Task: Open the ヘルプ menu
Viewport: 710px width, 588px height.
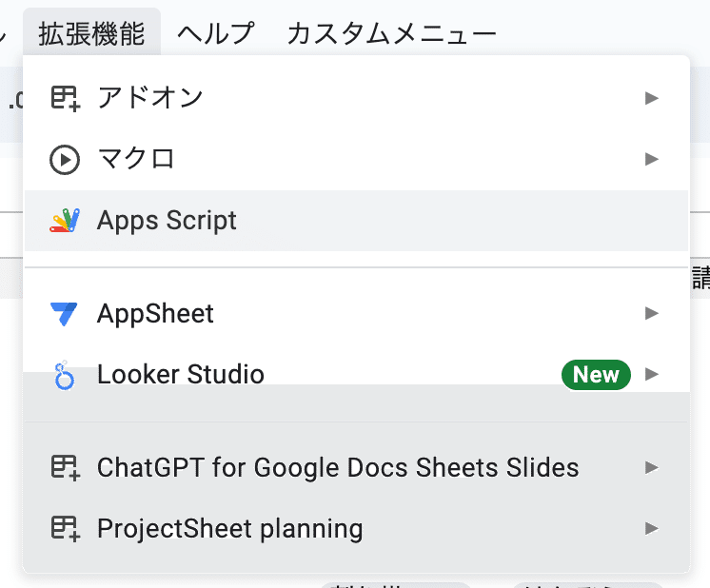Action: click(216, 33)
